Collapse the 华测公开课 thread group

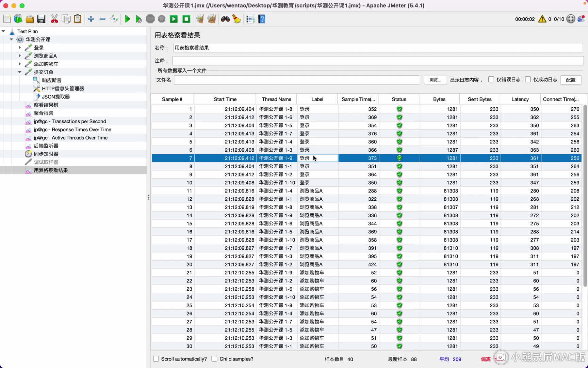(x=12, y=40)
